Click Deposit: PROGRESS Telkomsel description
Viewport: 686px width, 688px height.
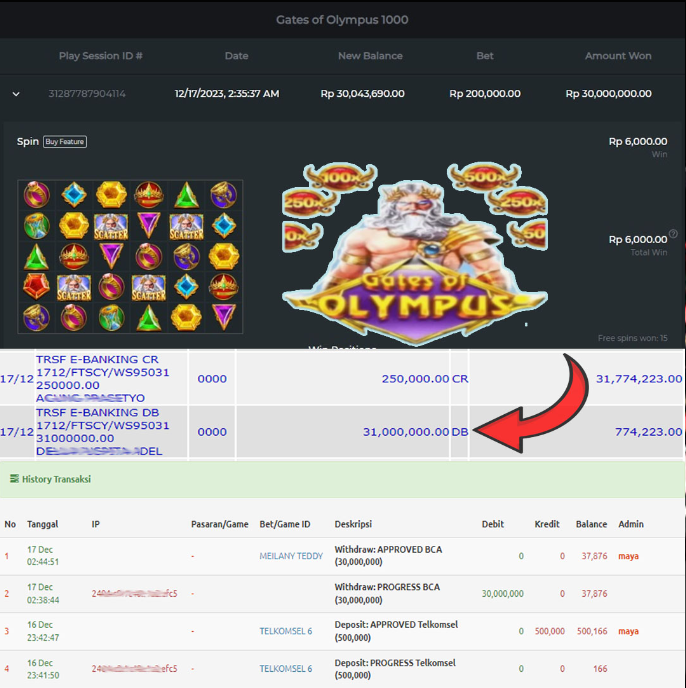[x=395, y=669]
